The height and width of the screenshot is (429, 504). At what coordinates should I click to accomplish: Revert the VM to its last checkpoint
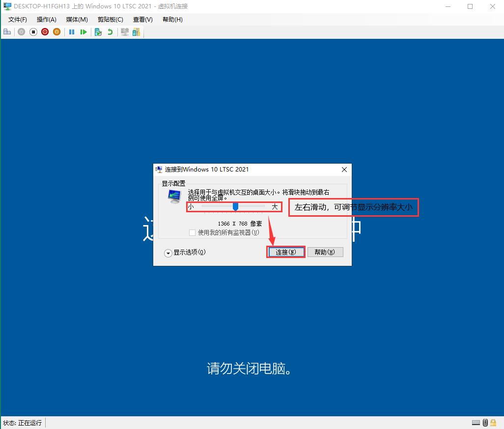110,31
